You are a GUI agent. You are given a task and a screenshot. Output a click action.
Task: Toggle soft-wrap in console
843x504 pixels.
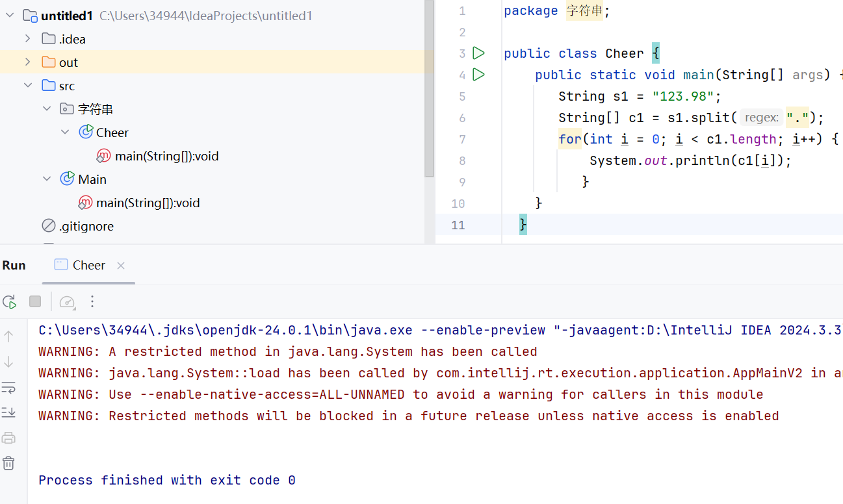point(8,388)
